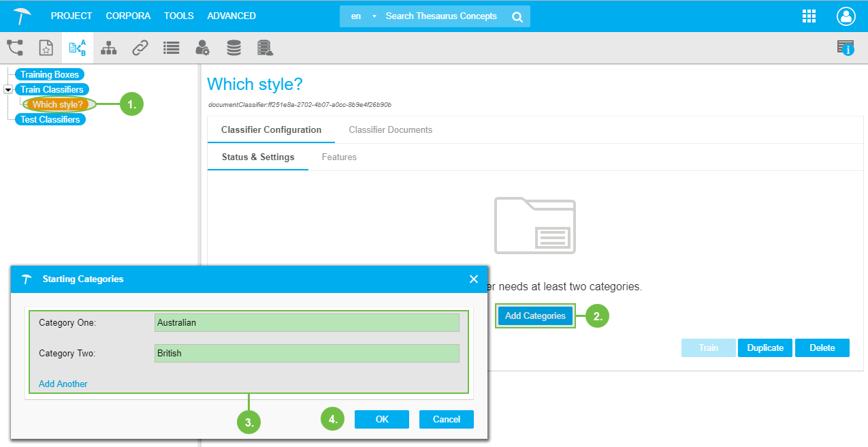
Task: Select the document classifier A/B icon
Action: pos(78,48)
